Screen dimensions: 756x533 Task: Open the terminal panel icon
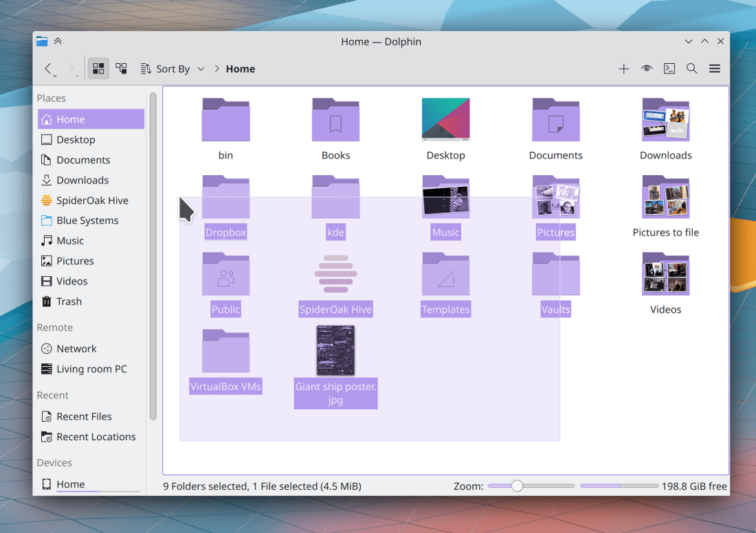(669, 69)
